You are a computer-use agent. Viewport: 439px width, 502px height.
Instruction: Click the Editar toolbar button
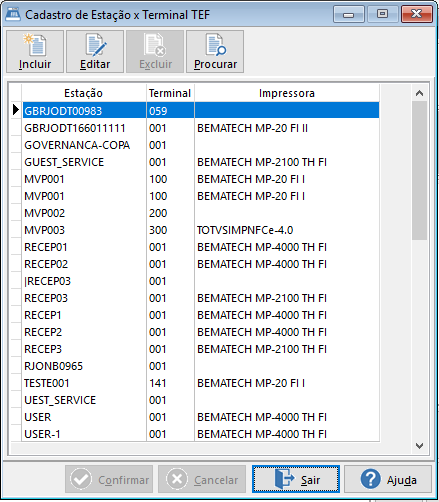[95, 52]
